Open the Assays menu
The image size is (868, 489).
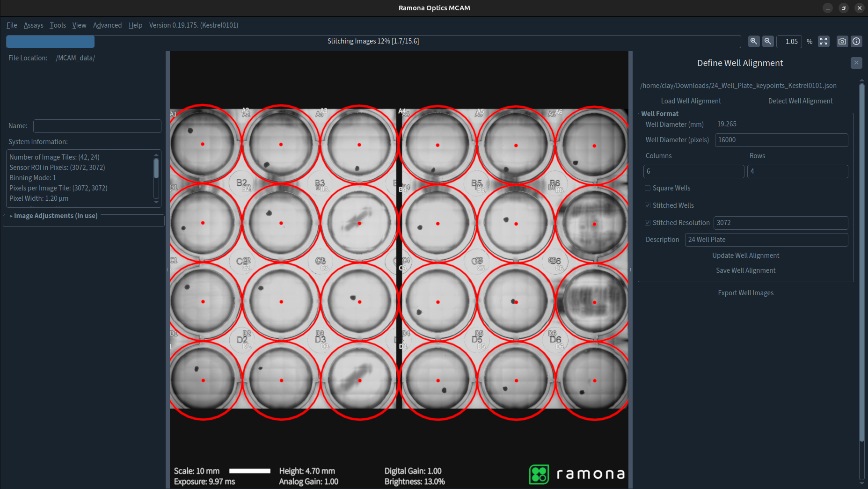tap(33, 25)
